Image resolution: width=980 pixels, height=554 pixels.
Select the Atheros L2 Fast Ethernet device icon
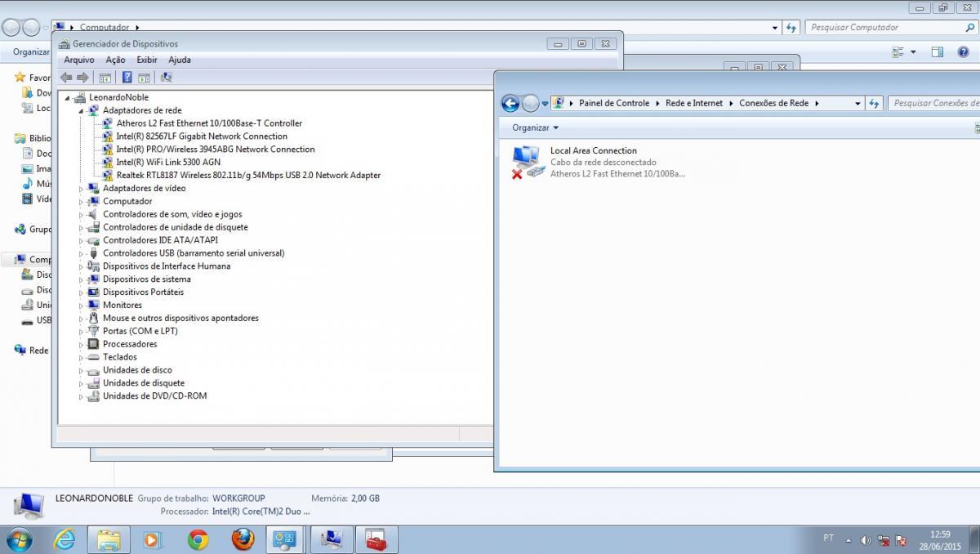(x=108, y=123)
